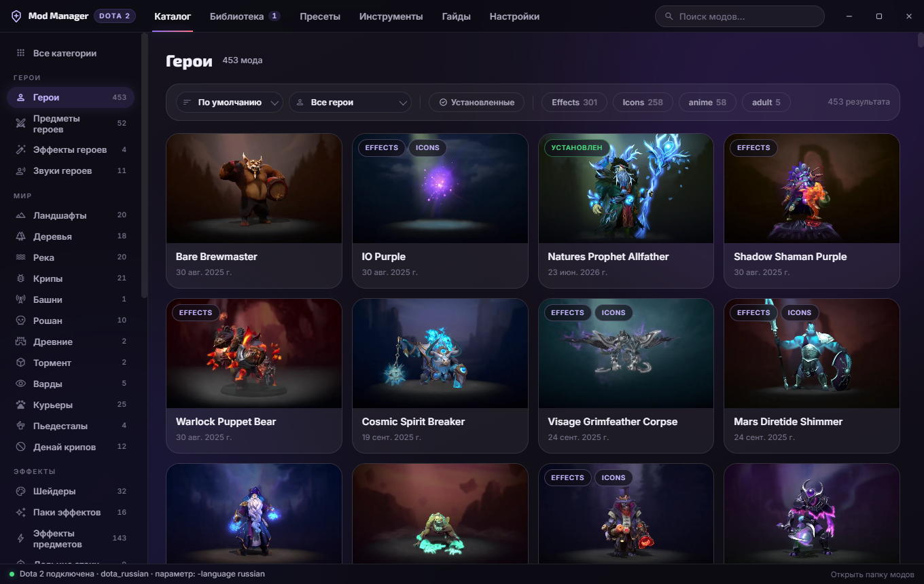Screen dimensions: 924x584
Task: Click the 23 июн. 2026 г. date
Action: (x=577, y=272)
